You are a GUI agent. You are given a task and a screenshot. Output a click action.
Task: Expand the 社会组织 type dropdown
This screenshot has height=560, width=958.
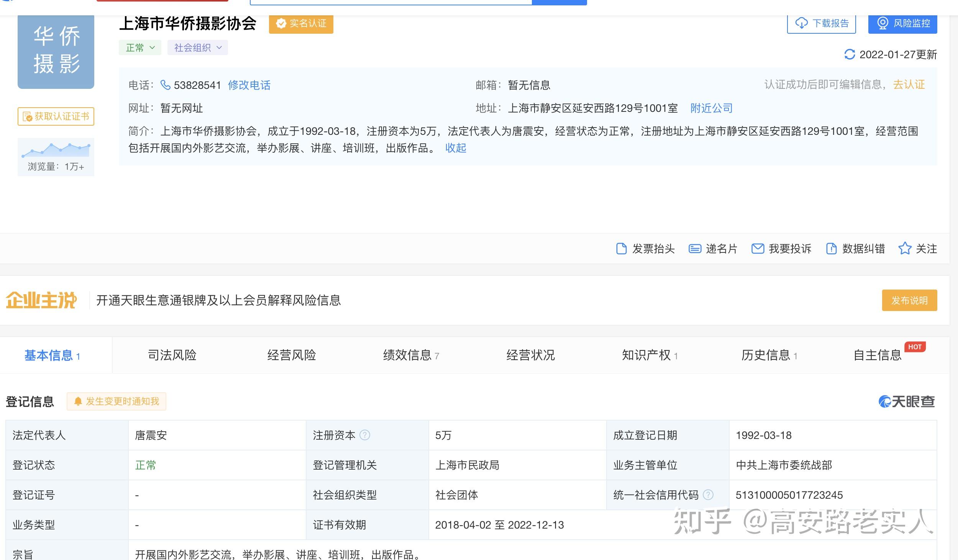(x=197, y=47)
